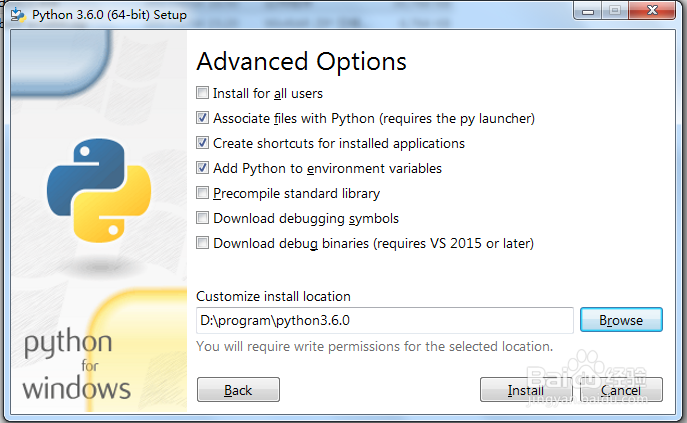Toggle Create shortcuts for installed applications
The image size is (687, 423).
pyautogui.click(x=202, y=143)
